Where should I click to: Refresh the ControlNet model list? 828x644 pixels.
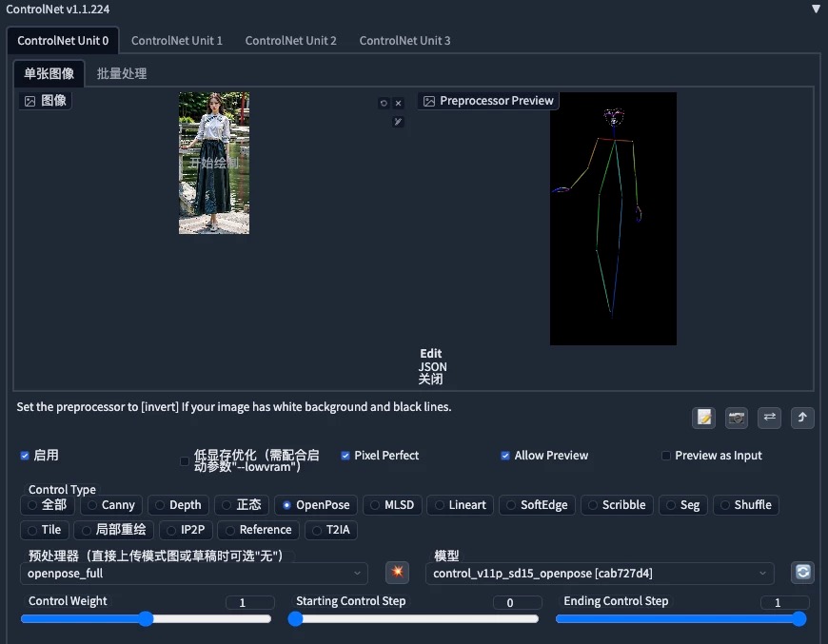tap(801, 573)
